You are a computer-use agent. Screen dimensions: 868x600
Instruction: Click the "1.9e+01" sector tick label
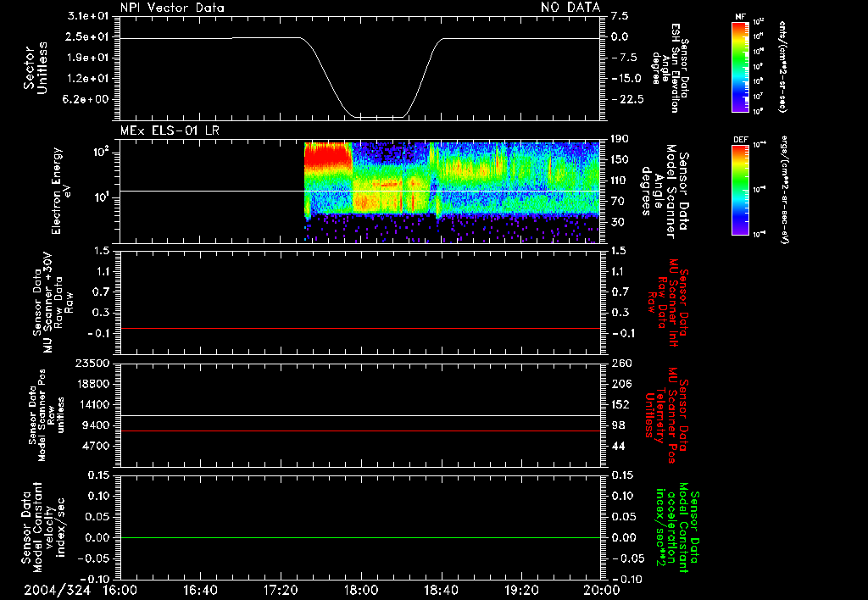click(x=87, y=58)
